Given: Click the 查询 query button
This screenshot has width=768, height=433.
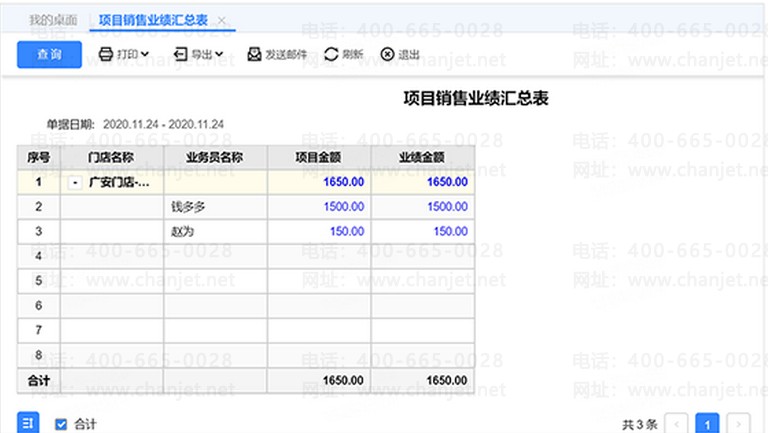Looking at the screenshot, I should tap(49, 54).
